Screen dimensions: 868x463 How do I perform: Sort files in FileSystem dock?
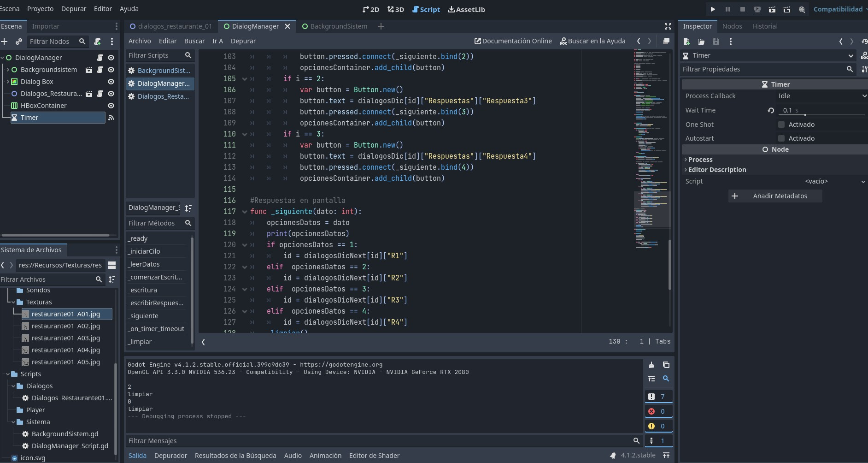pos(112,279)
